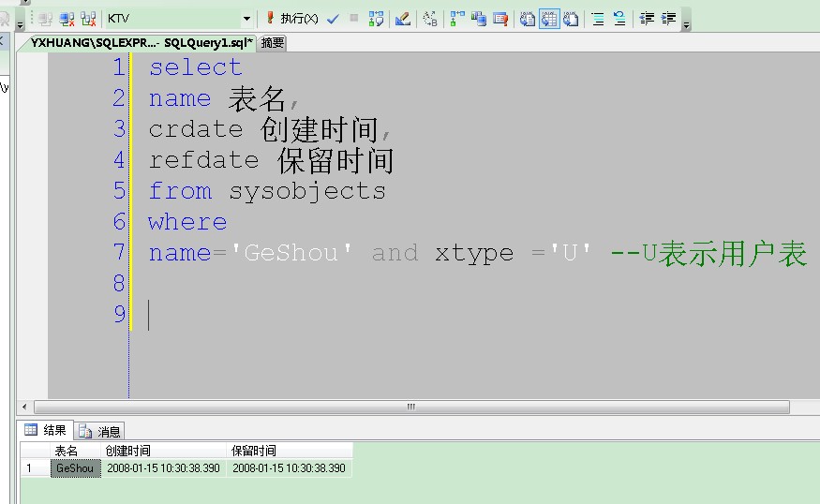Open the 消息 messages tab

pyautogui.click(x=99, y=431)
